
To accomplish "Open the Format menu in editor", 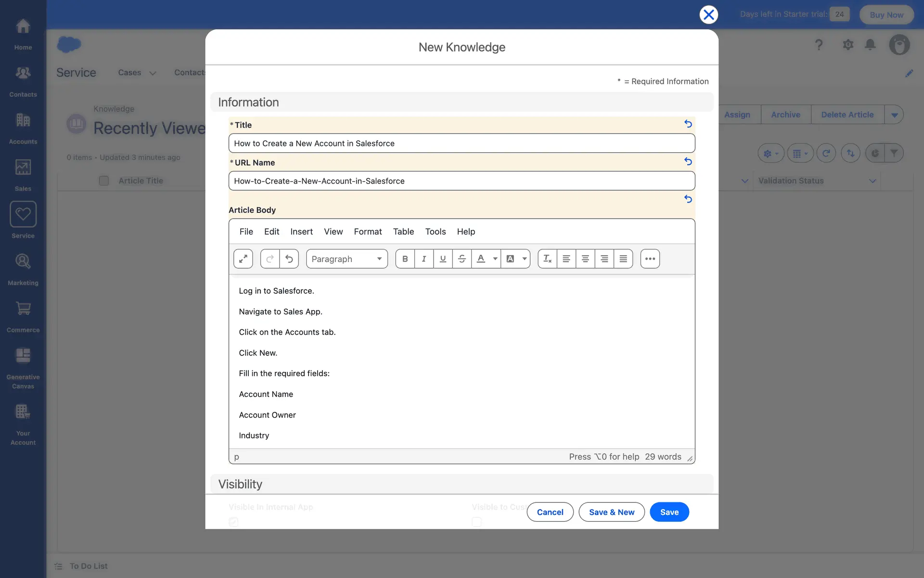I will point(368,232).
